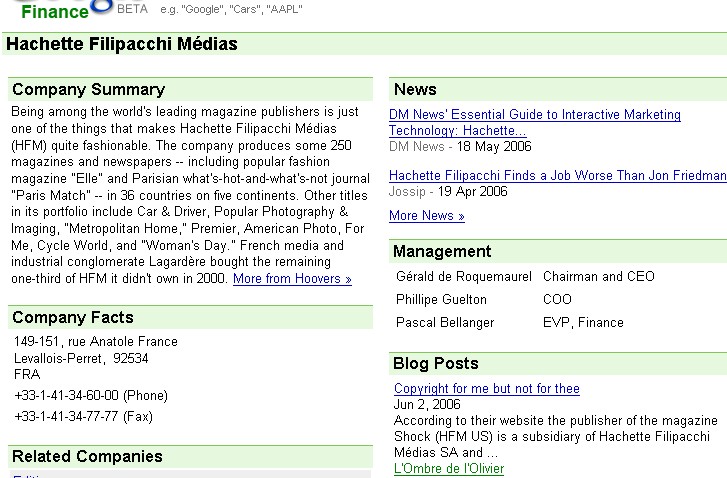Select Gérald de Roquemaurel in Management
This screenshot has width=727, height=478.
click(464, 277)
